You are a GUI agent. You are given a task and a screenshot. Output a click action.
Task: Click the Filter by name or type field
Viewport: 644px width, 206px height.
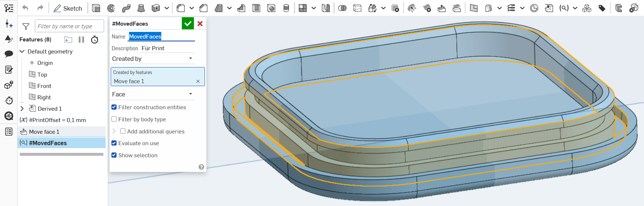click(69, 26)
